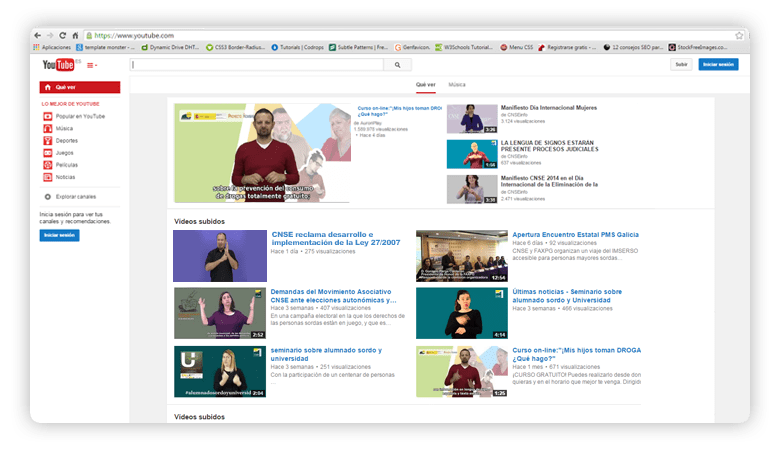
Task: Click the search magnifier button
Action: [x=397, y=65]
